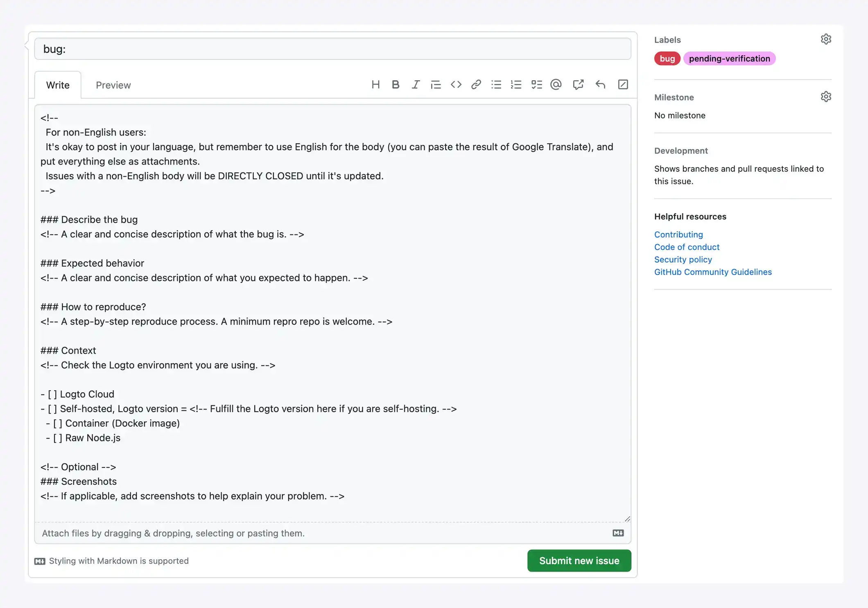Click the issue title input field

(332, 49)
